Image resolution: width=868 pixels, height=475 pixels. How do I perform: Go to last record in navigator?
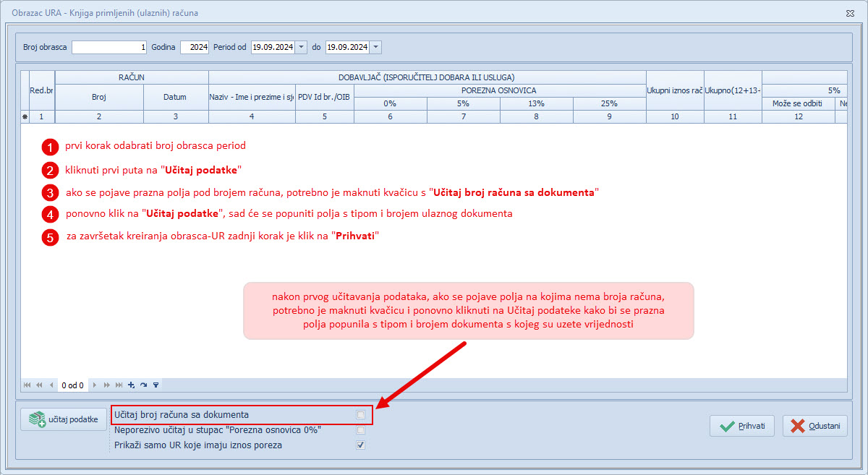point(119,385)
